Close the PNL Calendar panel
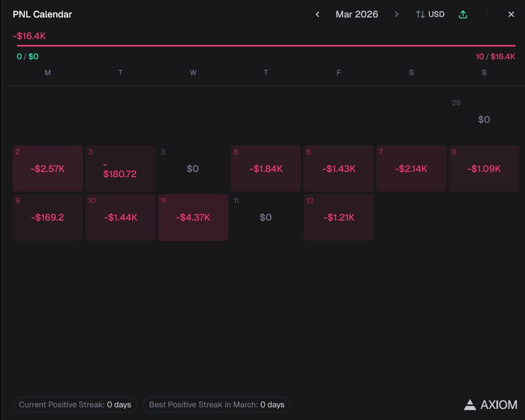The width and height of the screenshot is (525, 420). (511, 14)
